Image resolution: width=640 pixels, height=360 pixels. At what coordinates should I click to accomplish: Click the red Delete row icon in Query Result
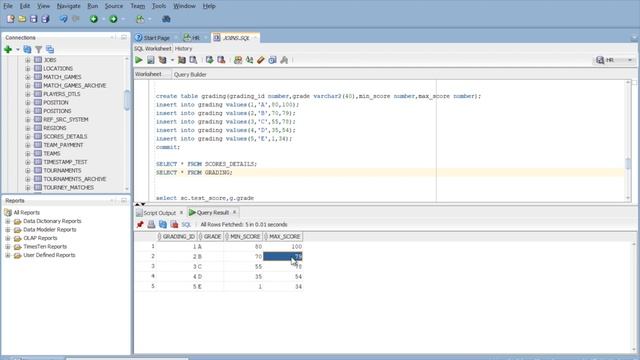174,224
